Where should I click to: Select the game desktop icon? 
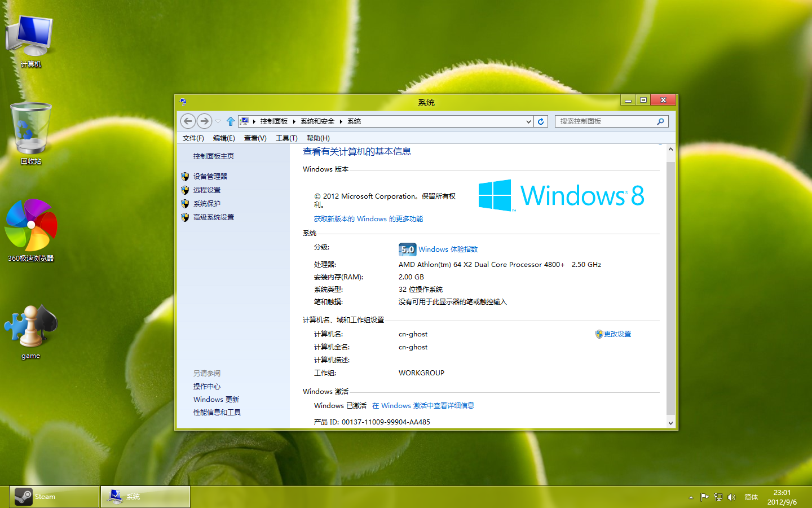(30, 332)
